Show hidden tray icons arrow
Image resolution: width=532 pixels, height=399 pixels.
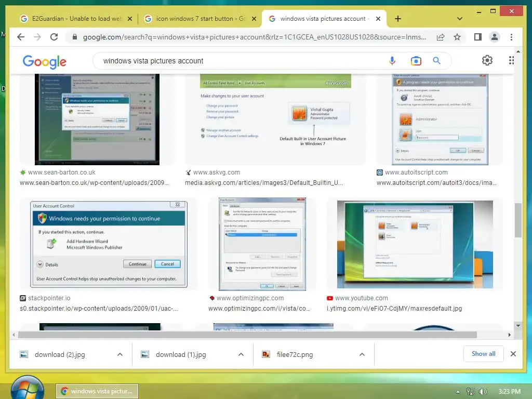coord(458,392)
